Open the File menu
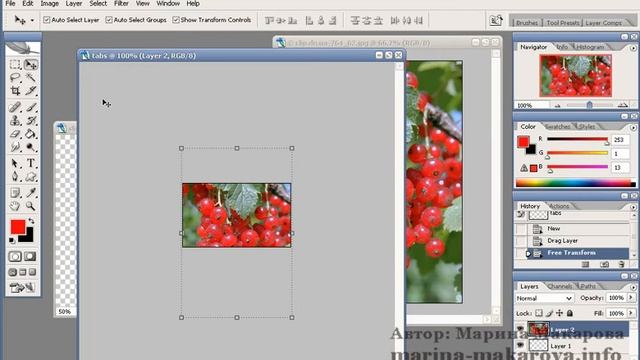This screenshot has height=360, width=640. pyautogui.click(x=10, y=3)
